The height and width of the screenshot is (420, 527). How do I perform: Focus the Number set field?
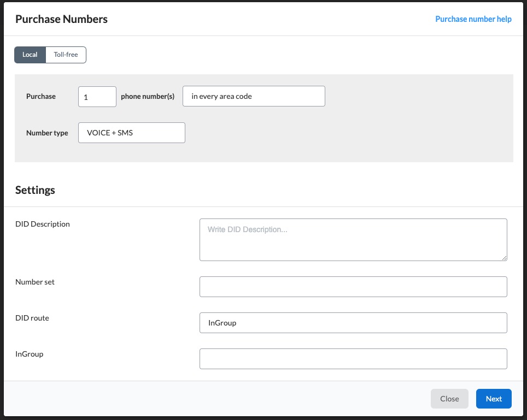(353, 287)
